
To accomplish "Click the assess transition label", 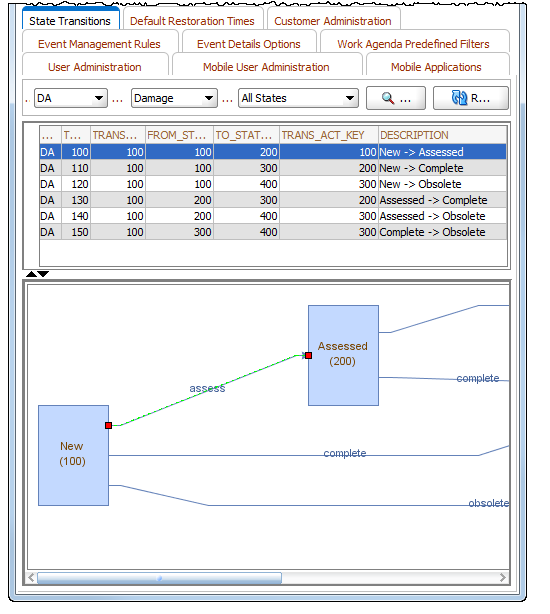I will pos(207,388).
